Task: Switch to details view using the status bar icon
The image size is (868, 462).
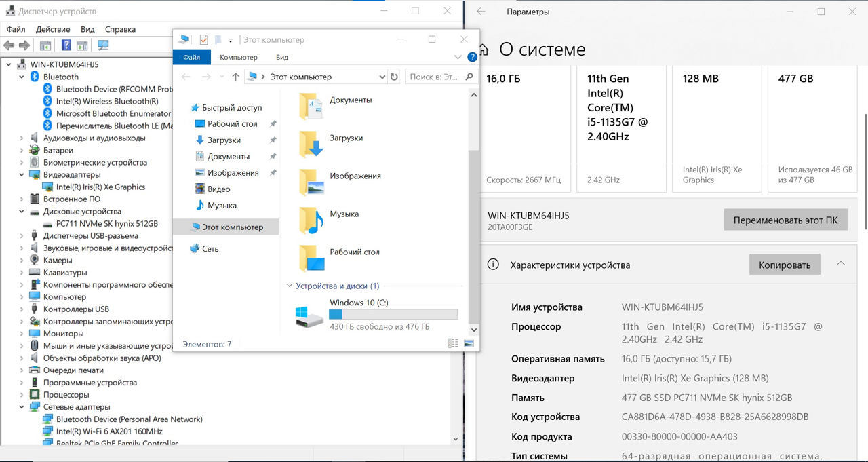Action: click(x=453, y=344)
